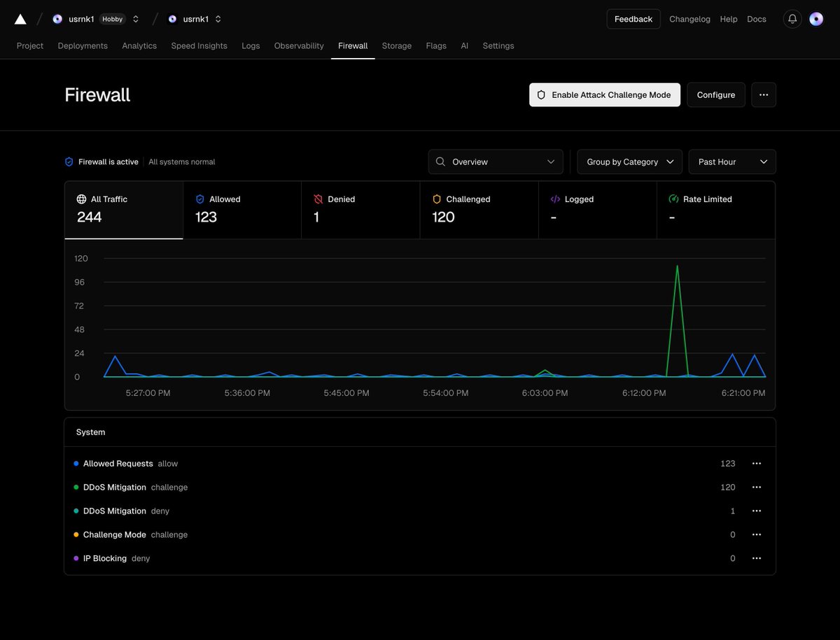The image size is (840, 640).
Task: Select the Allowed 123 card
Action: [x=242, y=211]
